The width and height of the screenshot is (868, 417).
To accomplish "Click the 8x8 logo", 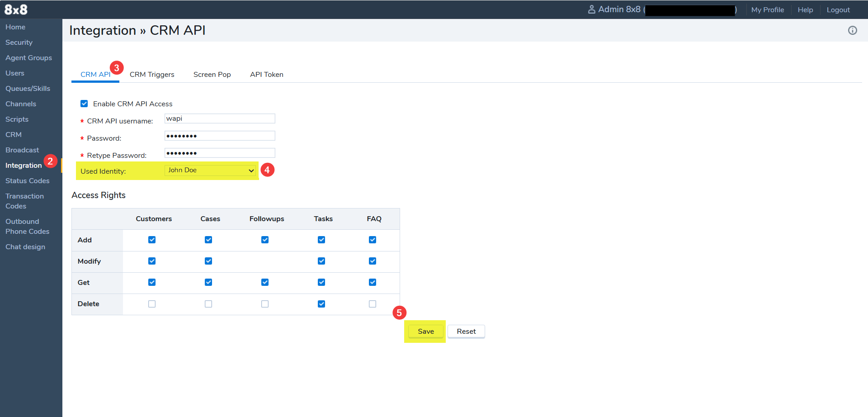I will coord(16,9).
